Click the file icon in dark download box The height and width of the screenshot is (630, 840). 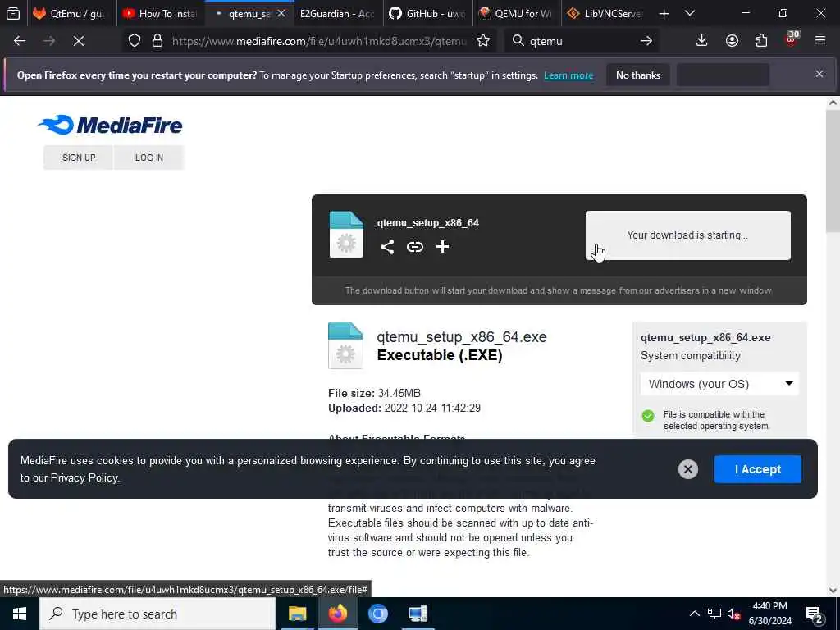[346, 235]
